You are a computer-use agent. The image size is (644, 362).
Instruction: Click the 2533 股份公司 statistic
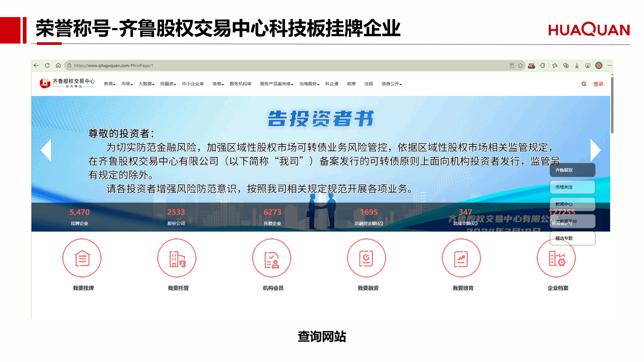176,217
